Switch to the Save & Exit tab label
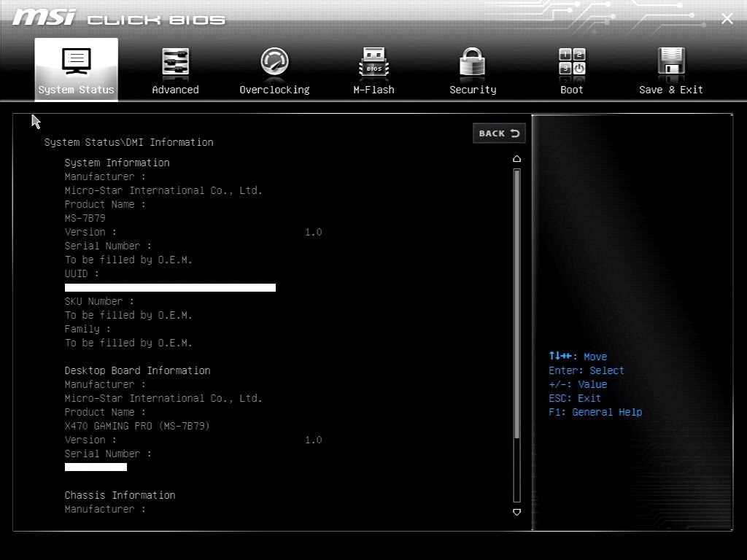Image resolution: width=747 pixels, height=560 pixels. 671,90
